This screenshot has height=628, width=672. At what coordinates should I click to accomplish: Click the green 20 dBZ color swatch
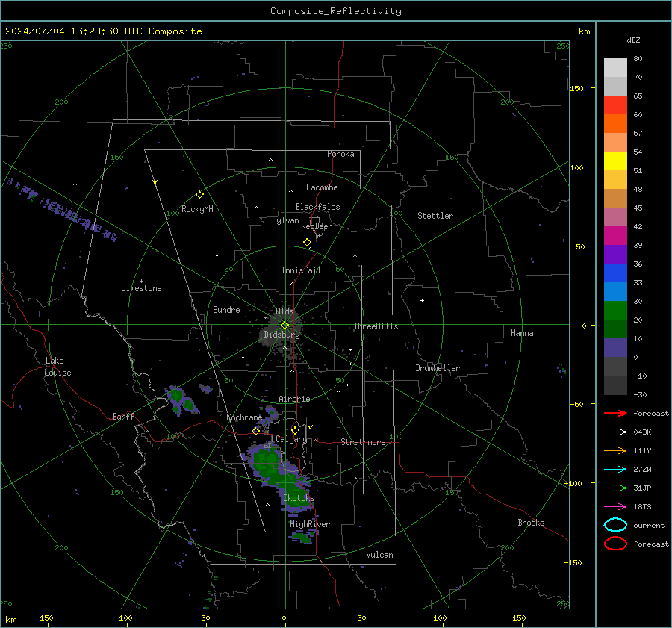click(615, 311)
